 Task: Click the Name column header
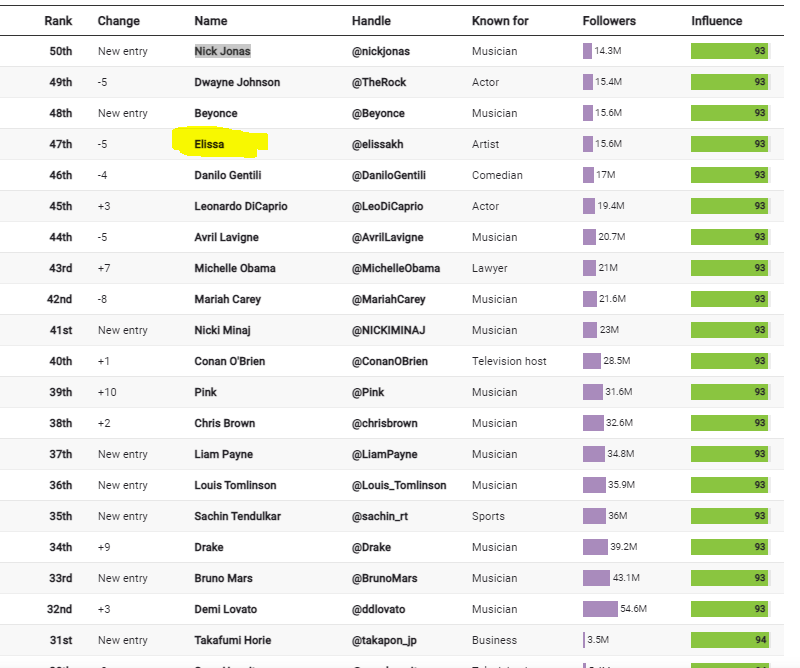click(x=211, y=21)
